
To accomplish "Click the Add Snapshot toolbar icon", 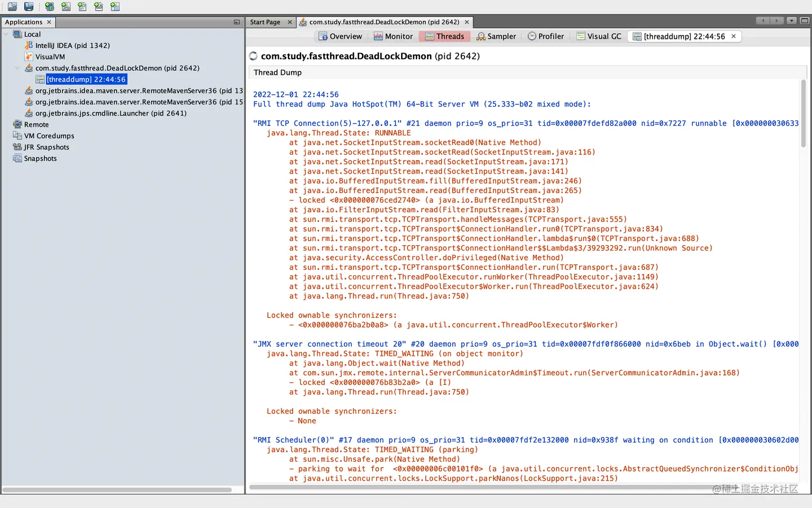I will tap(115, 6).
